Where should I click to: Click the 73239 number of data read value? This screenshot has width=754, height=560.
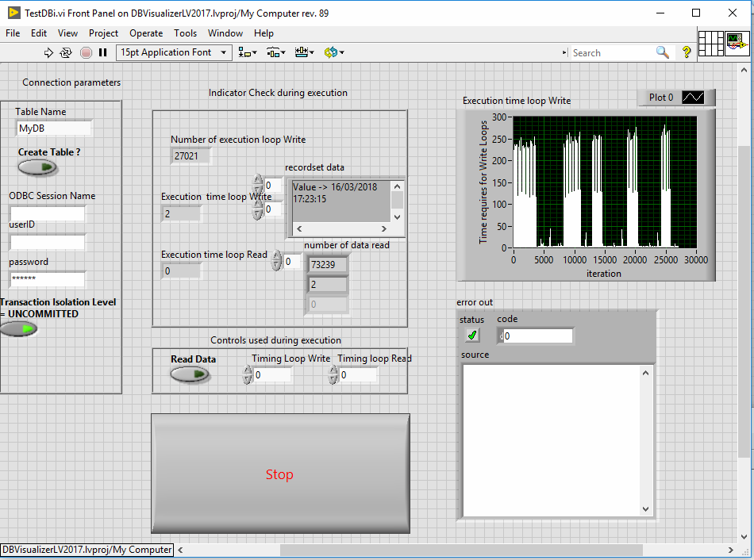pos(328,264)
